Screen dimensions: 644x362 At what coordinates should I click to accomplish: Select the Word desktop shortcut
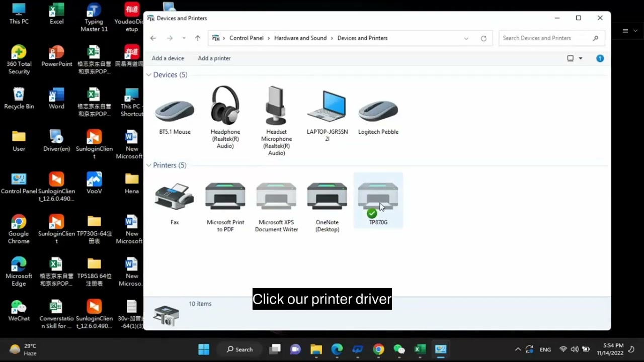coord(56,99)
